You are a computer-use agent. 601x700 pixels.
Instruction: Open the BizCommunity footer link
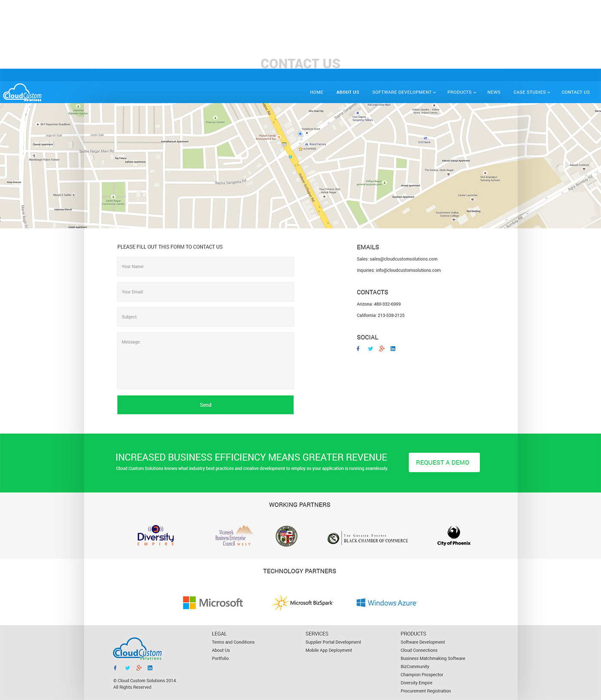(x=415, y=667)
